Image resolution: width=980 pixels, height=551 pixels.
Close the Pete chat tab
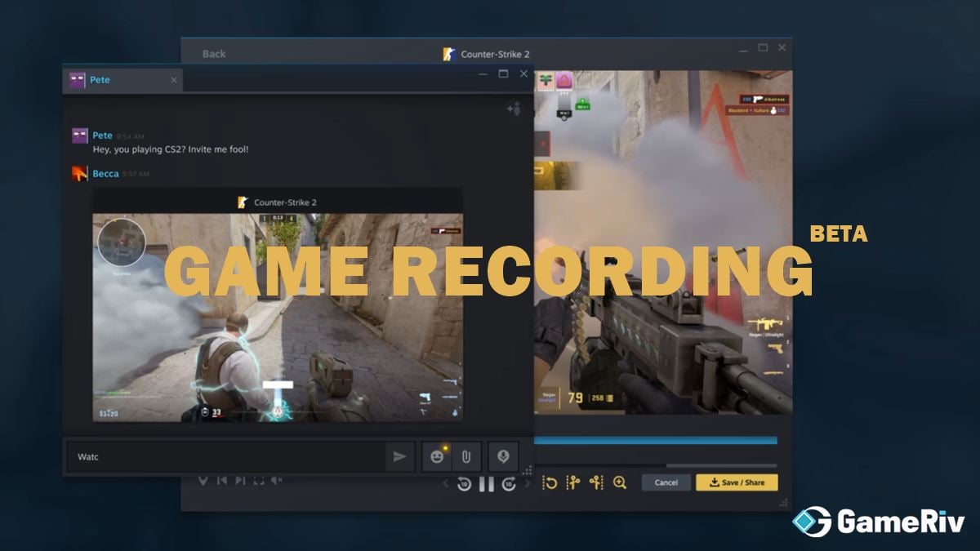tap(174, 80)
